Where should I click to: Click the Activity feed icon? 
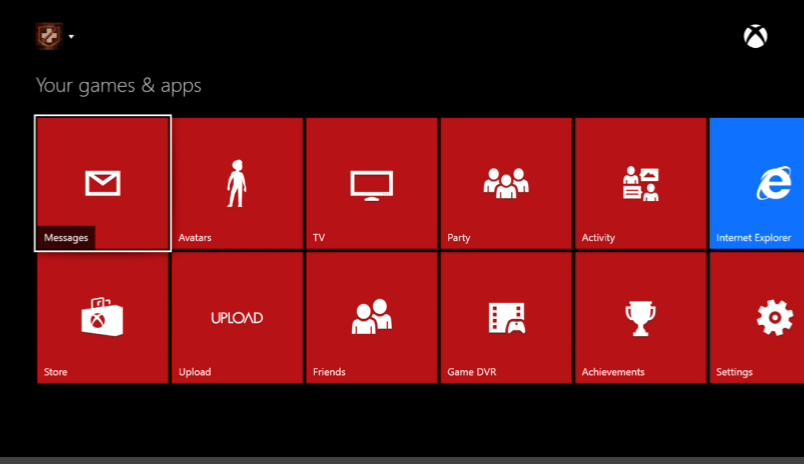click(640, 184)
